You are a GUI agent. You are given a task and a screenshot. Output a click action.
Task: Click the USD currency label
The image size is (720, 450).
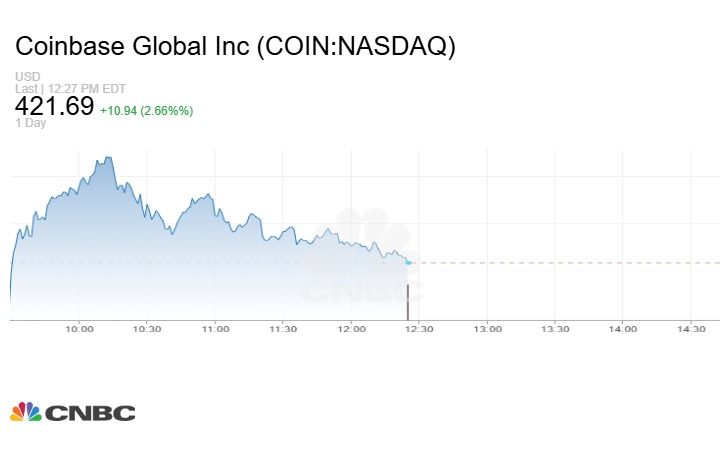(x=27, y=77)
